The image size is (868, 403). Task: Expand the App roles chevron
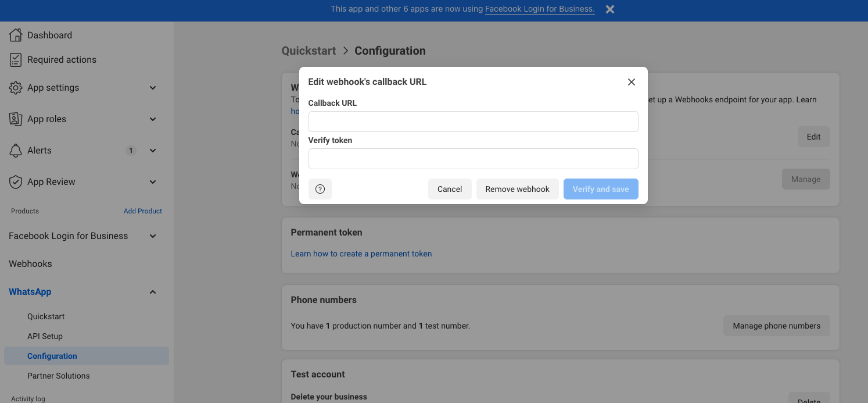pyautogui.click(x=153, y=119)
